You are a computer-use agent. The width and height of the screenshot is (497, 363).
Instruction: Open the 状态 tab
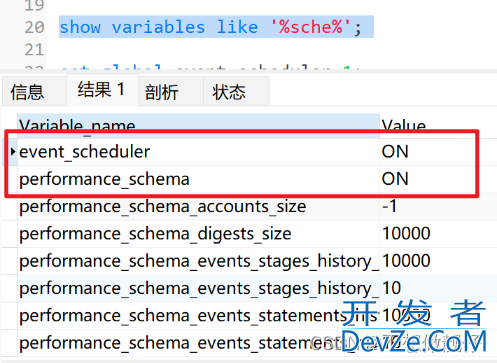pyautogui.click(x=236, y=91)
